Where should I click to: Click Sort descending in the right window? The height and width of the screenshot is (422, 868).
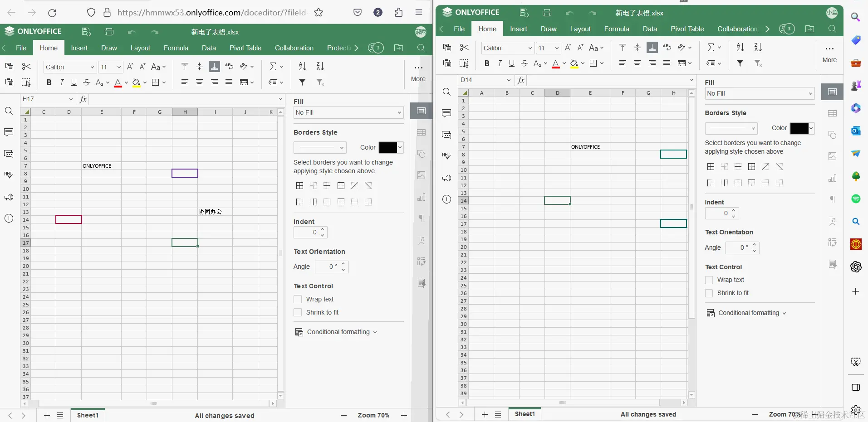tap(758, 47)
